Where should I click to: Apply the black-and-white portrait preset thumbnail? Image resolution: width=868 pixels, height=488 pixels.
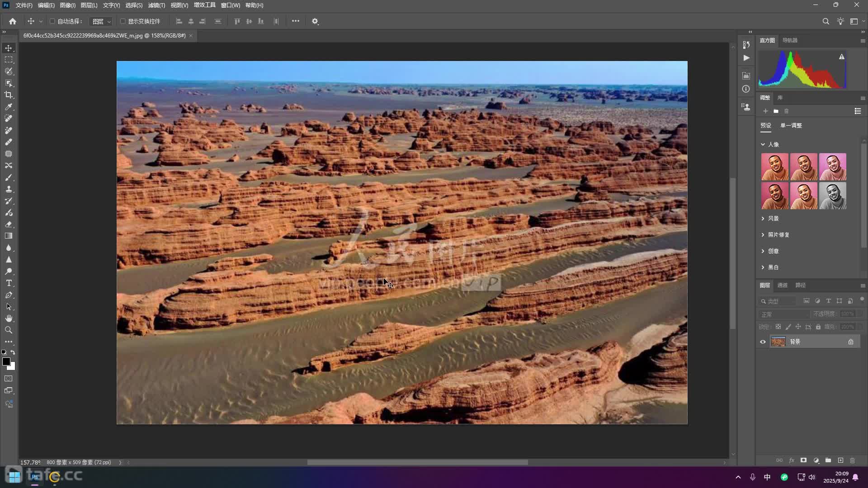(832, 196)
